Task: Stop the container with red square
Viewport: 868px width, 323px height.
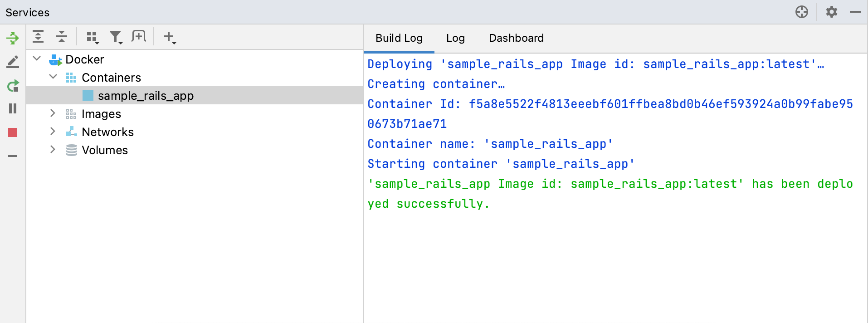Action: (13, 132)
